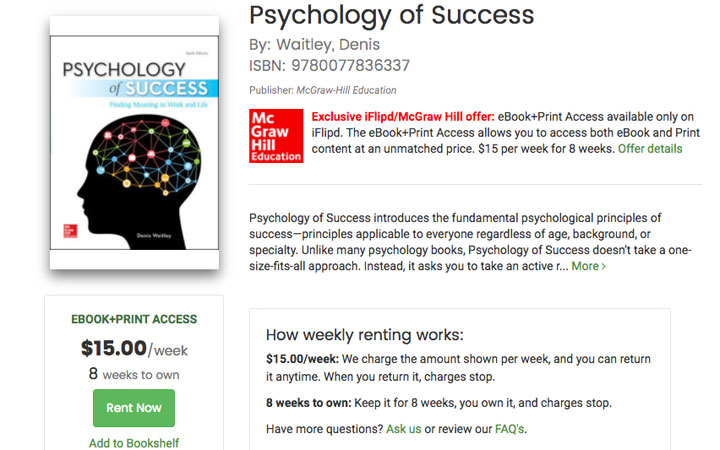This screenshot has height=450, width=720.
Task: Click the chevron arrow beside More
Action: [x=604, y=266]
